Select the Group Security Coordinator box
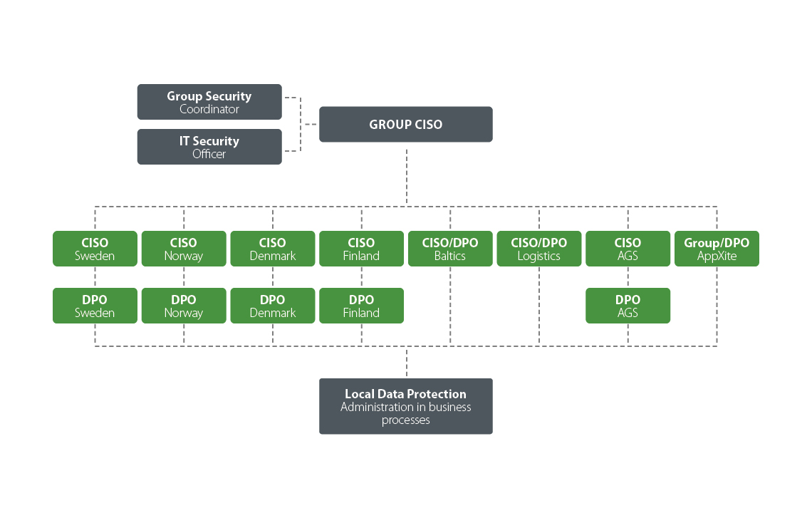 pos(209,102)
